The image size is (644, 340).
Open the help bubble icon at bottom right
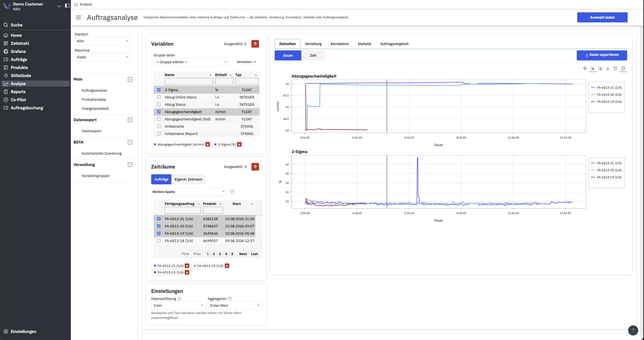(633, 330)
